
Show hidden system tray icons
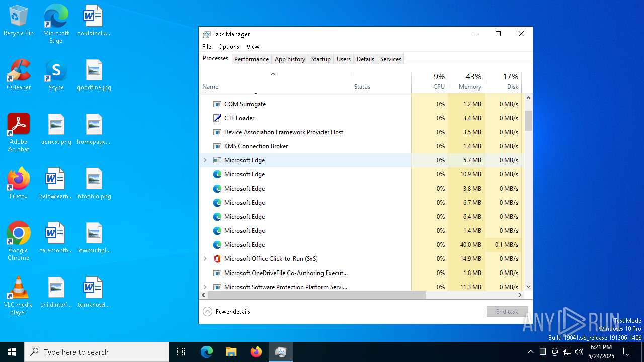pyautogui.click(x=530, y=352)
